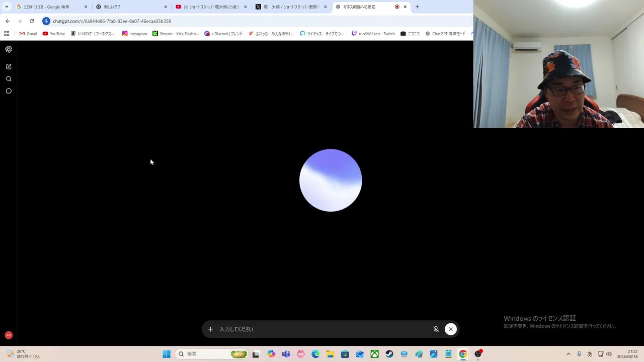Open the Gmail bookmark
The image size is (644, 362).
pyautogui.click(x=28, y=34)
